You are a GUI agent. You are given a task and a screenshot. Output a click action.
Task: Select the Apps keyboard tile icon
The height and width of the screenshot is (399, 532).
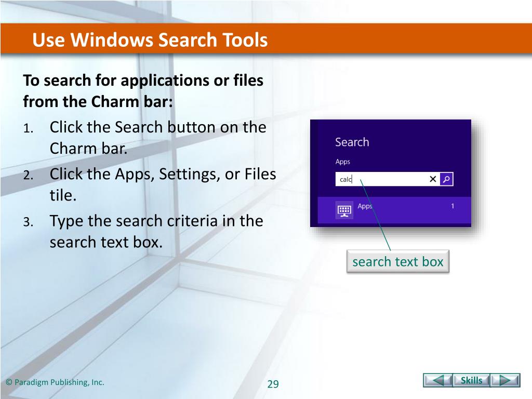click(x=344, y=210)
